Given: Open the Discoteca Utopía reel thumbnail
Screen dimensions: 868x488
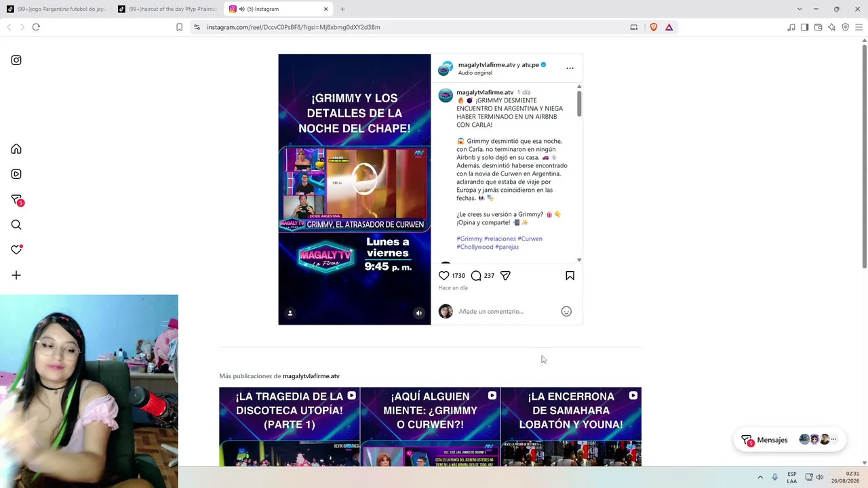Looking at the screenshot, I should pos(290,427).
